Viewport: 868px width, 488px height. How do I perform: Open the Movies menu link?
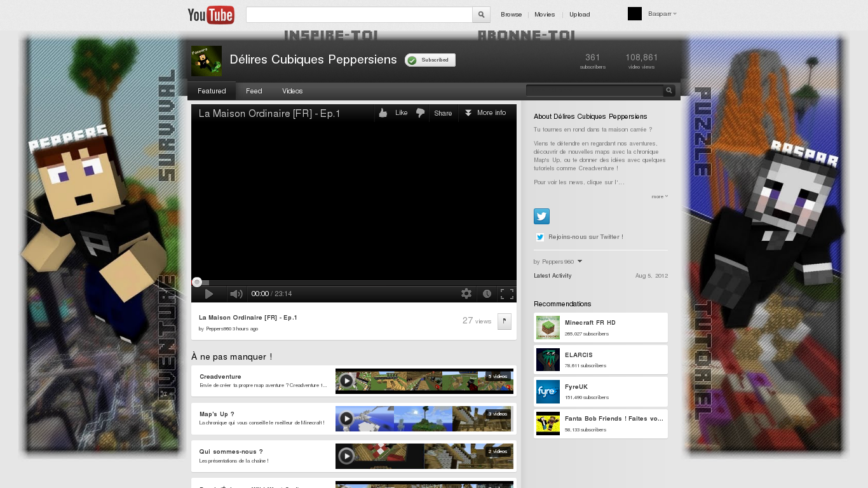pyautogui.click(x=545, y=14)
